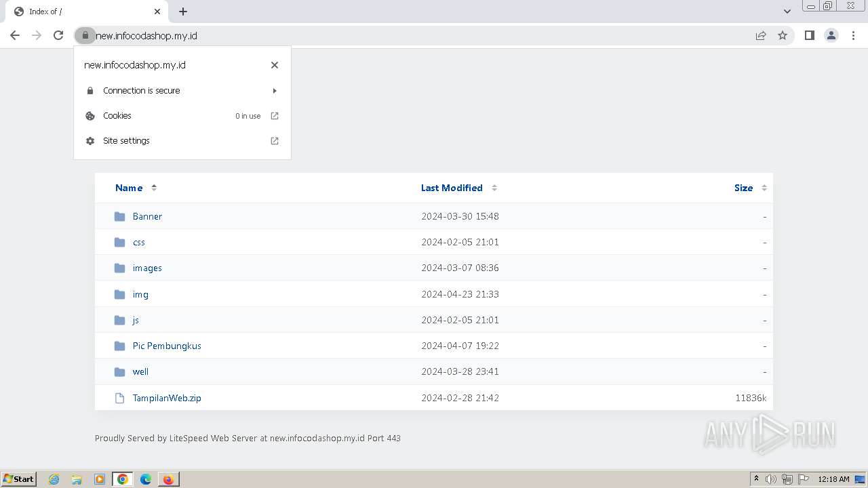The image size is (868, 488).
Task: Open the Chrome profile avatar menu
Action: (x=831, y=35)
